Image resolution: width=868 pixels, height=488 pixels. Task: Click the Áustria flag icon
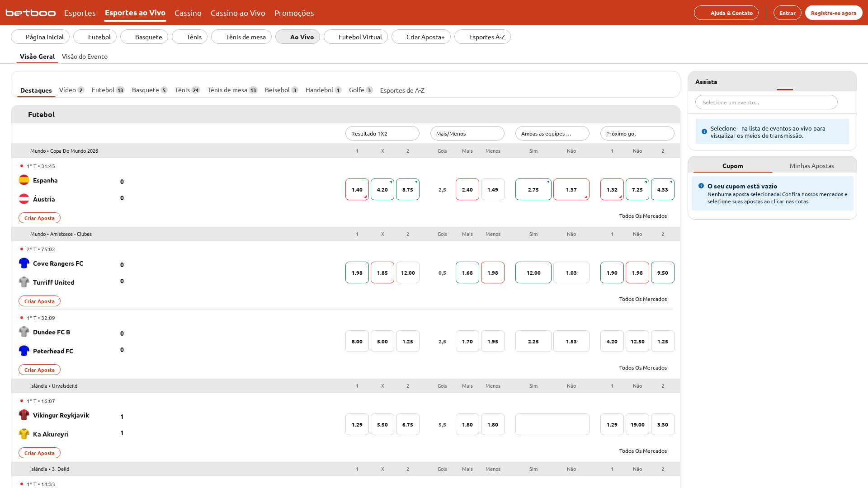24,199
